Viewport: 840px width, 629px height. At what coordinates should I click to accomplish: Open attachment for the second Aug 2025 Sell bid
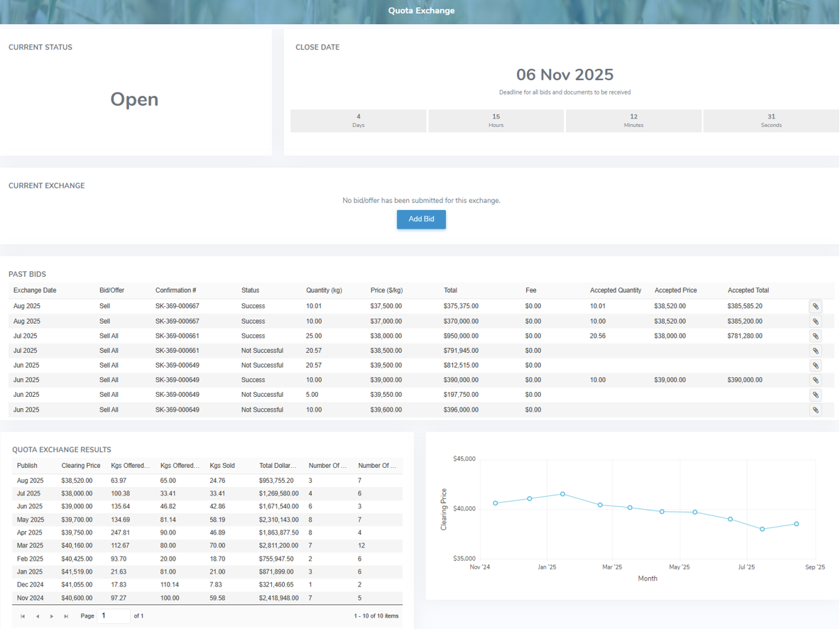click(x=816, y=321)
